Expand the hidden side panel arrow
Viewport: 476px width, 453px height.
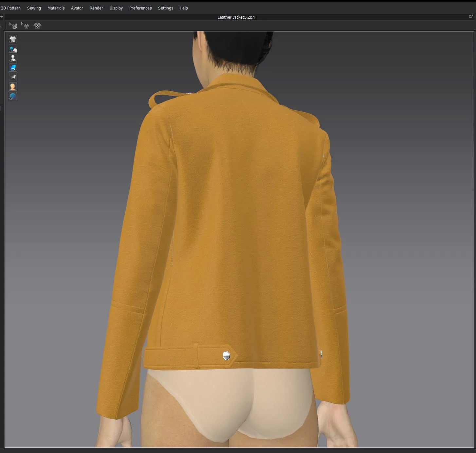point(1,108)
